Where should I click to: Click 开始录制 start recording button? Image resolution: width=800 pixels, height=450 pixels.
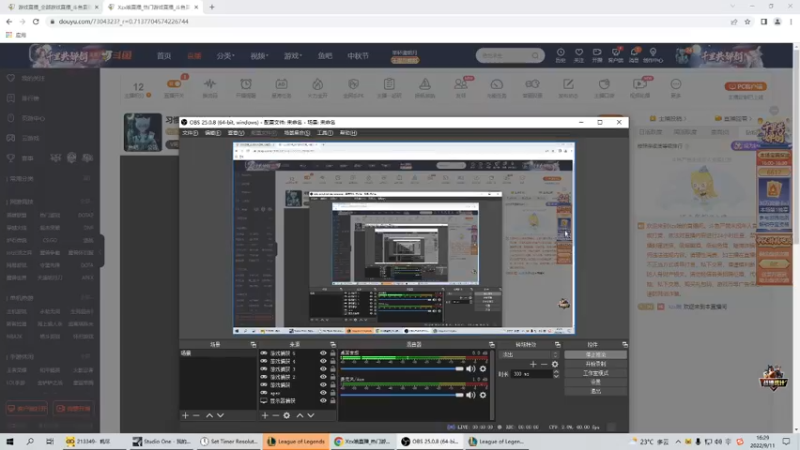click(x=595, y=364)
